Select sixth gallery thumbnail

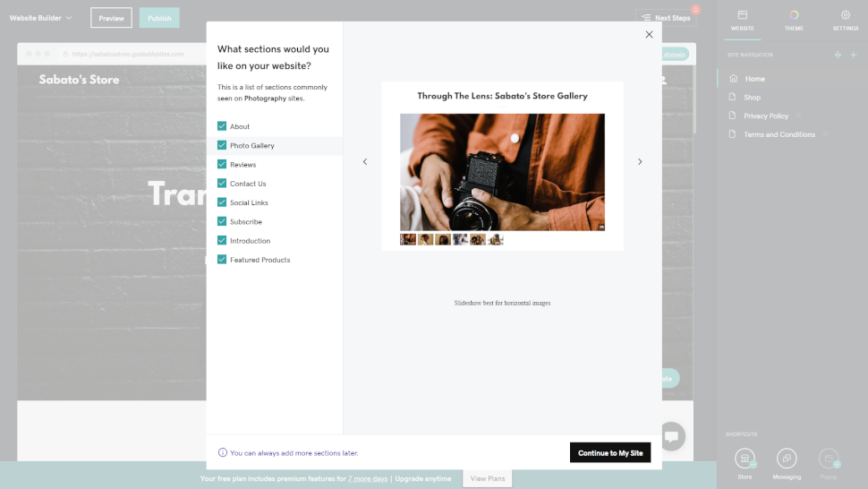pyautogui.click(x=495, y=239)
